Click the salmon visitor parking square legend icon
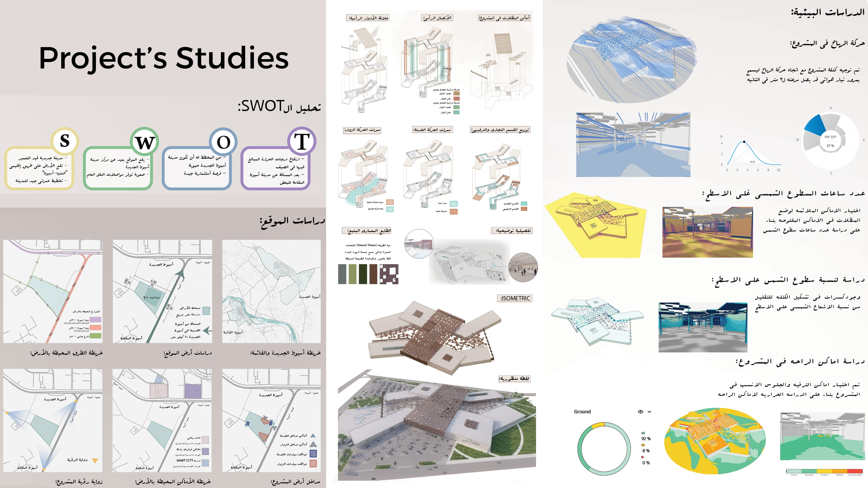 (x=313, y=463)
